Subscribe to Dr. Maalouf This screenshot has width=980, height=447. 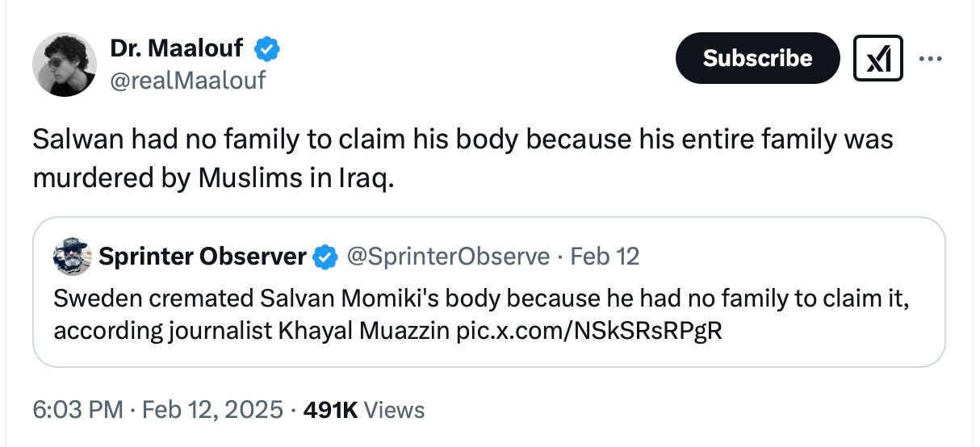[x=757, y=58]
